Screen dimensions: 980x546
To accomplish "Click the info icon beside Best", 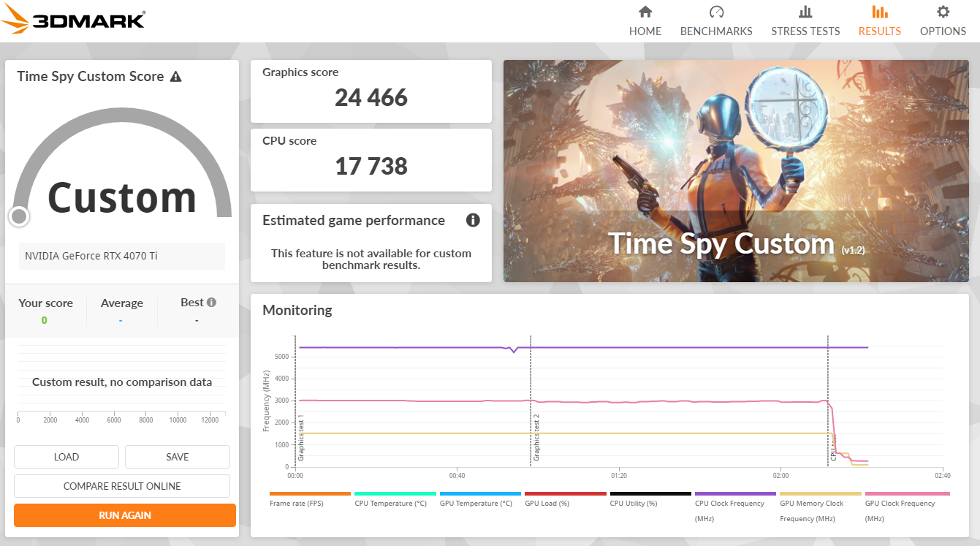I will tap(211, 303).
